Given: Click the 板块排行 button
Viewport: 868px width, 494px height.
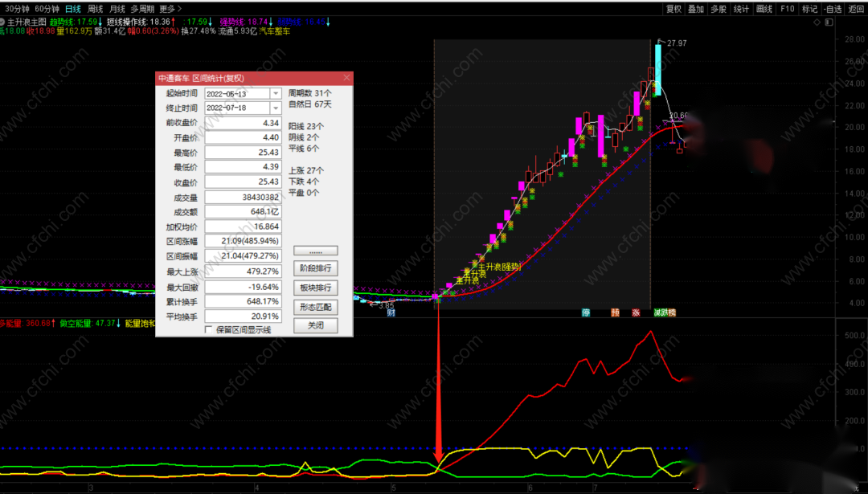Looking at the screenshot, I should tap(316, 288).
